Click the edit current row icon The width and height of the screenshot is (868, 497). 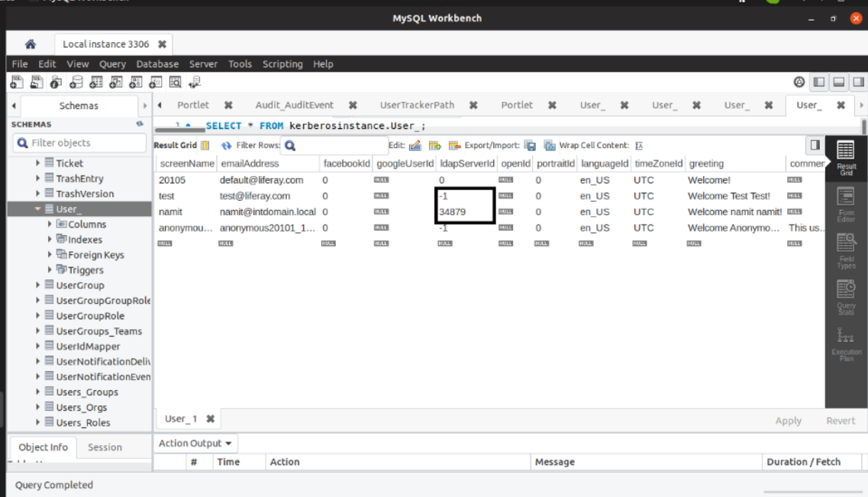point(415,146)
